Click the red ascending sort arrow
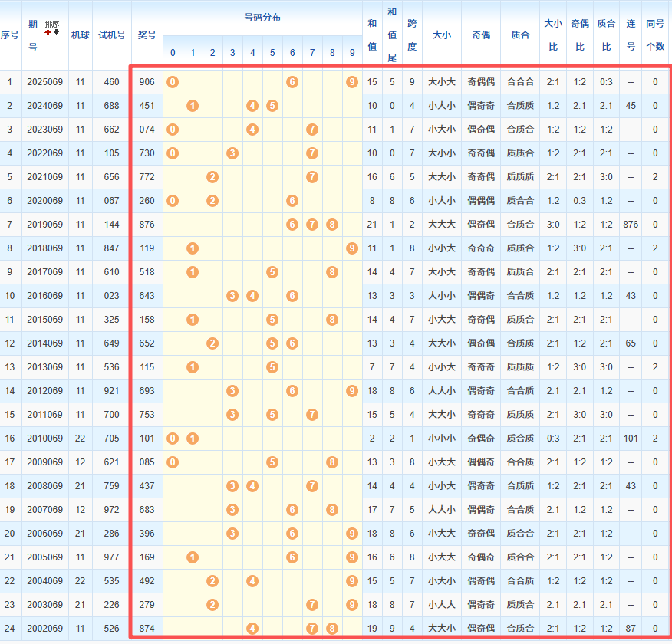 click(48, 32)
